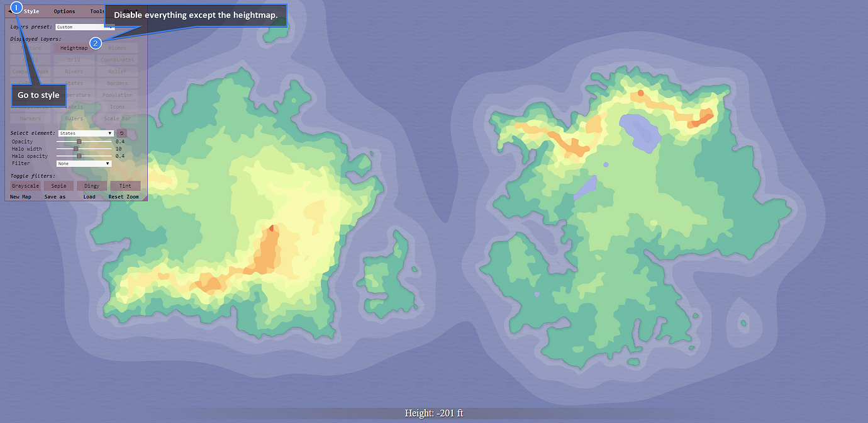Viewport: 868px width, 423px height.
Task: Enable the Sepia filter
Action: 58,185
